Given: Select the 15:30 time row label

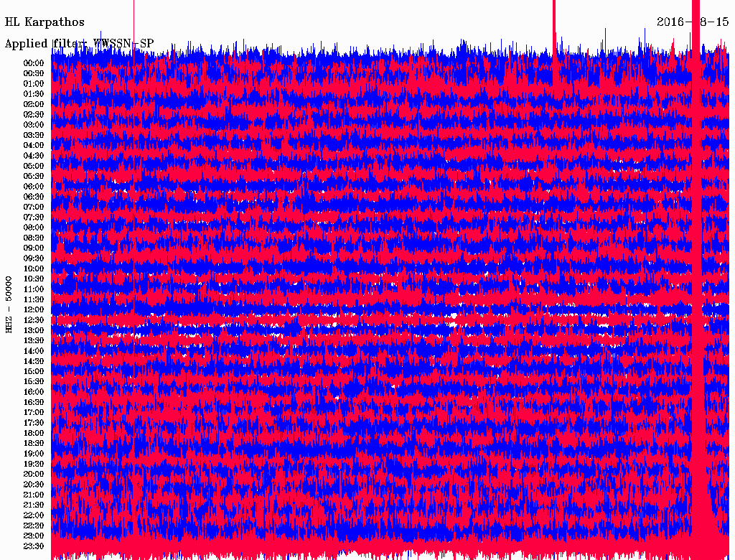Looking at the screenshot, I should click(34, 382).
